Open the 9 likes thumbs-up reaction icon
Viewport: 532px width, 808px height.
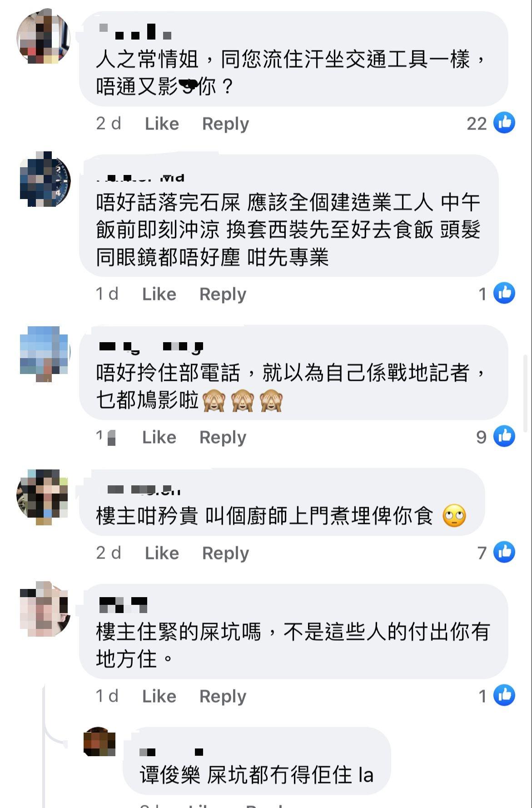504,436
